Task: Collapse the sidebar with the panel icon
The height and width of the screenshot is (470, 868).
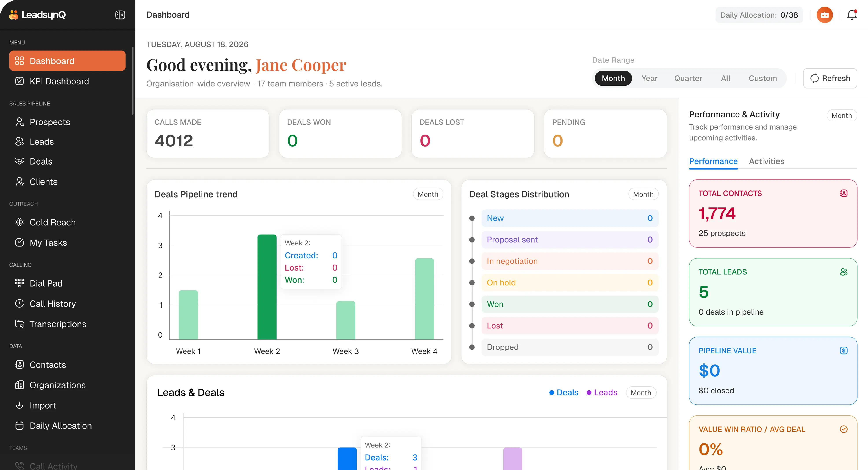Action: click(120, 15)
